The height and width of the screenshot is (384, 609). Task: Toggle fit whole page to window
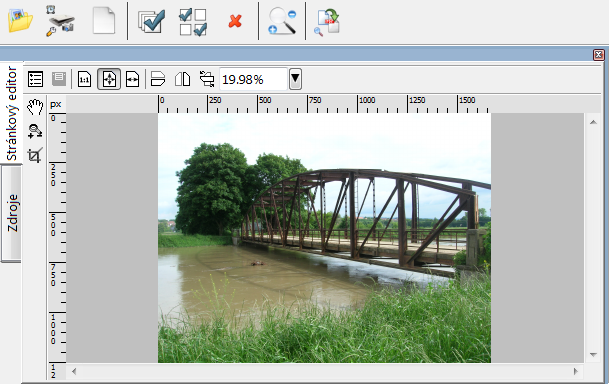[109, 79]
